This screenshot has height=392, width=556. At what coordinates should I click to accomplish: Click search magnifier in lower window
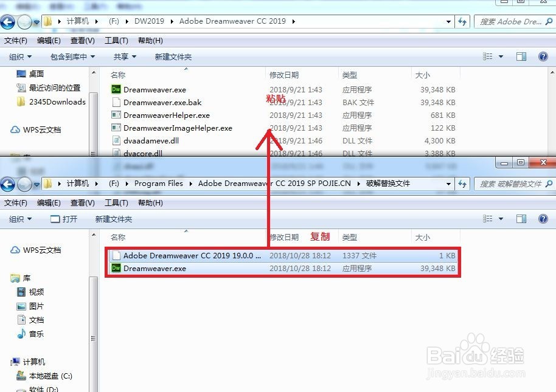click(549, 184)
